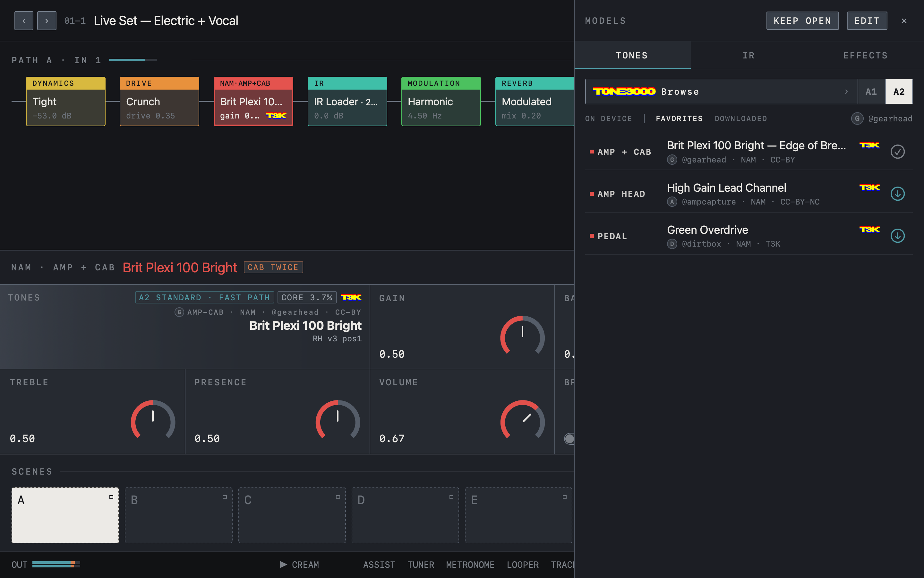Close the Models panel

904,21
